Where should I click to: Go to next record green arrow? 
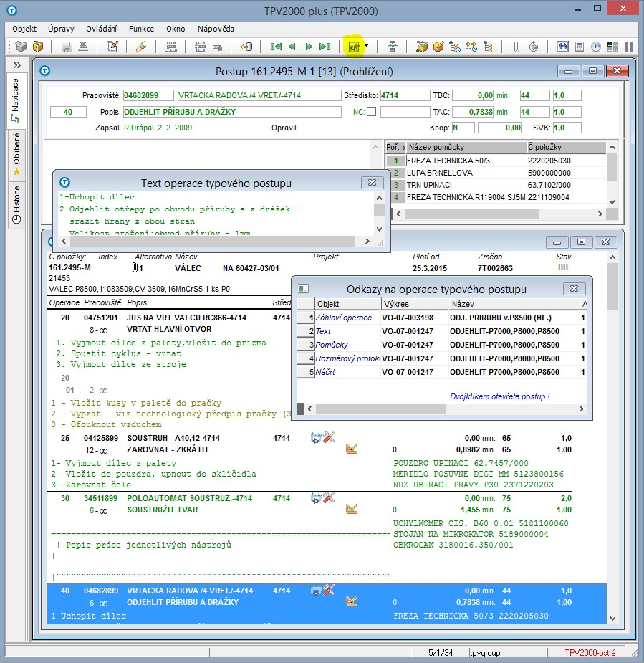click(x=309, y=47)
